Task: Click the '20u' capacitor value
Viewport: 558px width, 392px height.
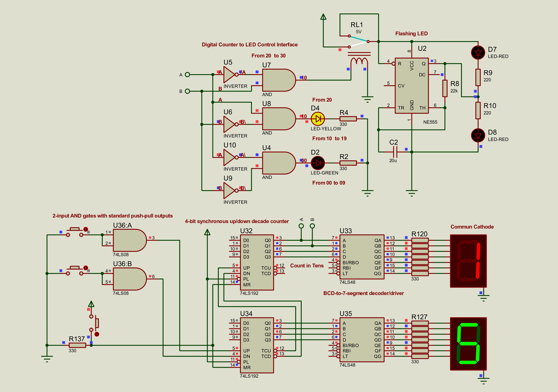Action: coord(393,160)
